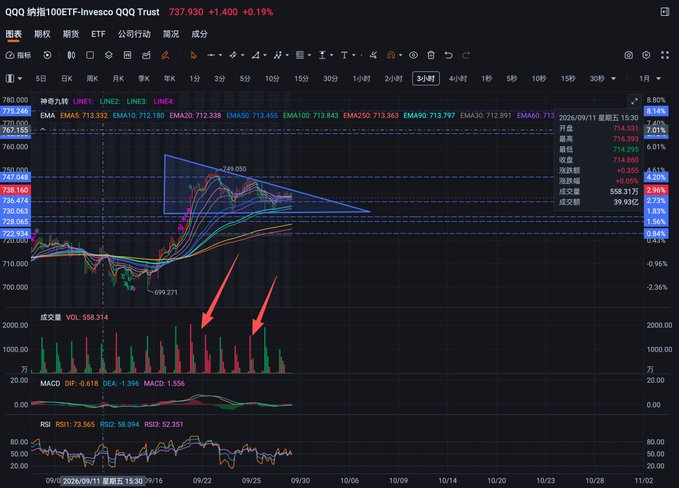Screen dimensions: 679x488
Task: Take a chart snapshot with camera icon
Action: [628, 55]
